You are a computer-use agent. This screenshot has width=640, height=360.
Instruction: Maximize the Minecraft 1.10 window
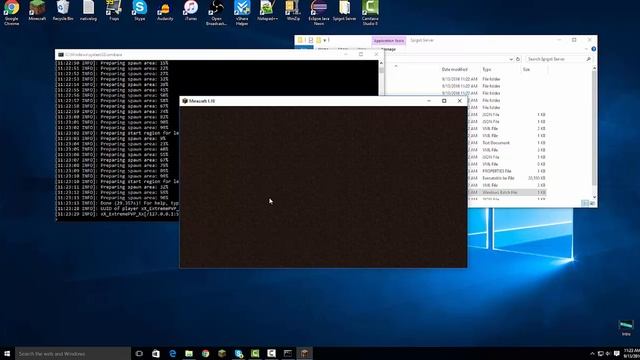(x=444, y=101)
